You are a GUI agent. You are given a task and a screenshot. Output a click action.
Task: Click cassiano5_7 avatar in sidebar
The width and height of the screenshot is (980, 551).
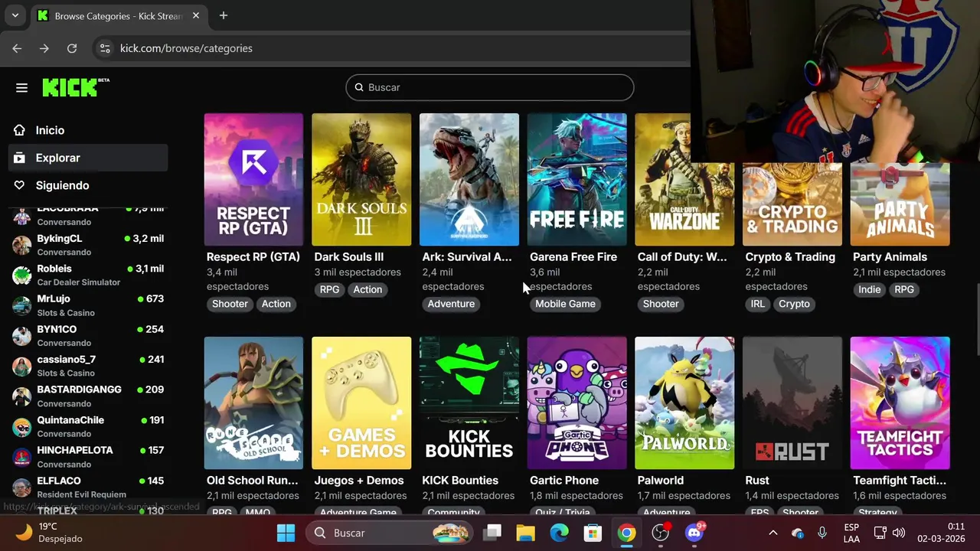[22, 366]
